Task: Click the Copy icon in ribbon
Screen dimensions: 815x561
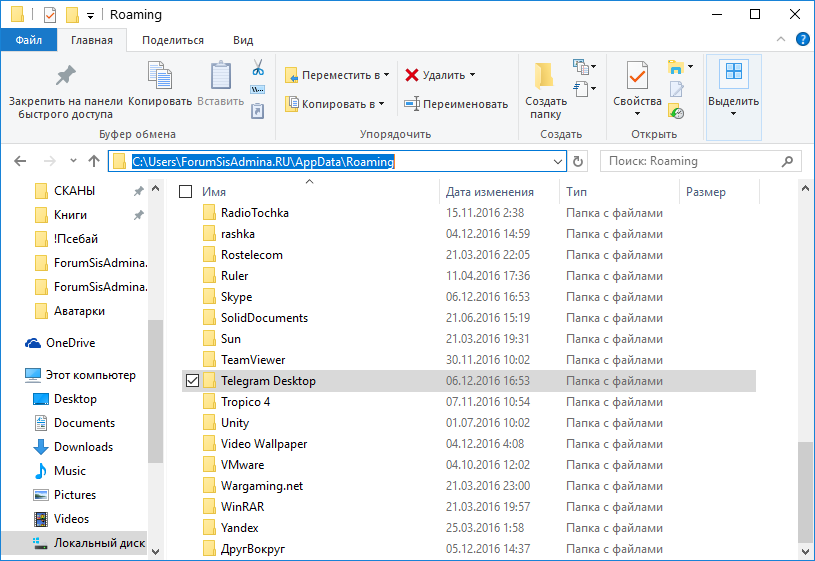Action: (160, 75)
